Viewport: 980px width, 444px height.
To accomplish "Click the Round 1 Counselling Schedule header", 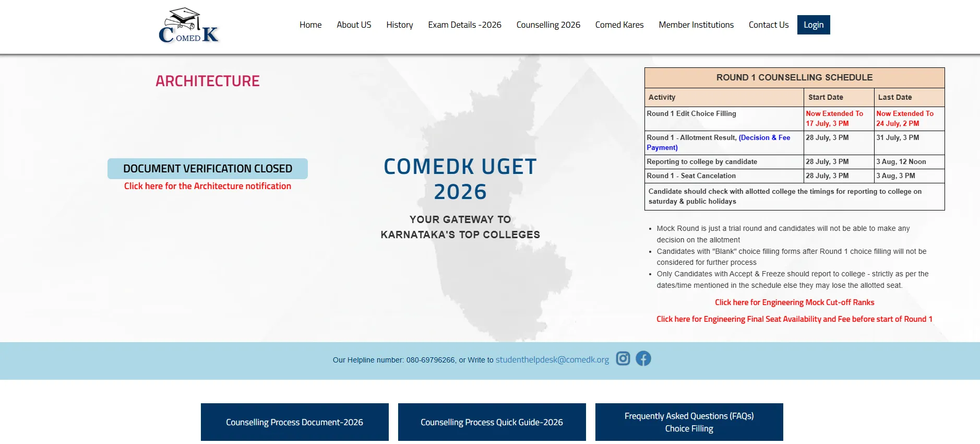I will (x=795, y=77).
